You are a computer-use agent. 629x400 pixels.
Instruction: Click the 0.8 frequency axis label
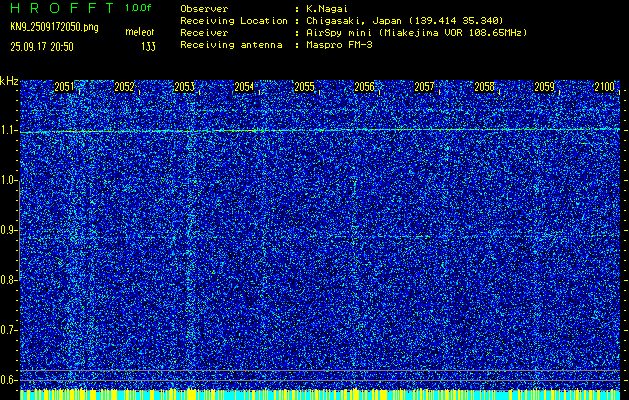tap(8, 280)
